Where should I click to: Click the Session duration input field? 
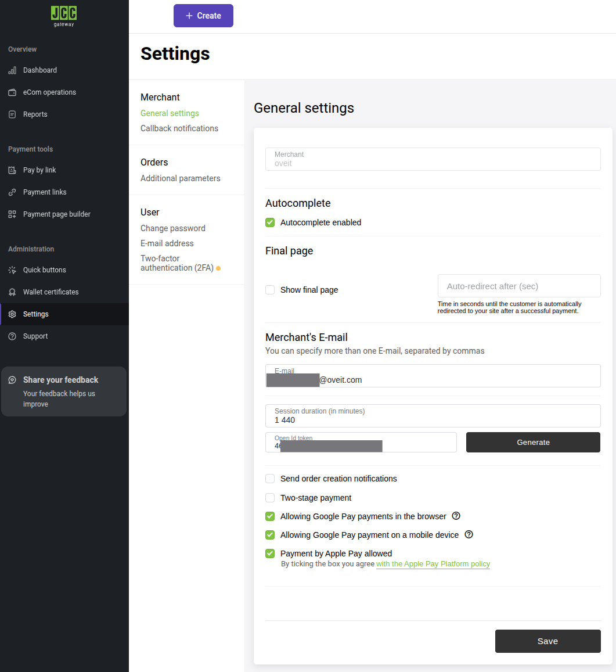click(x=433, y=419)
